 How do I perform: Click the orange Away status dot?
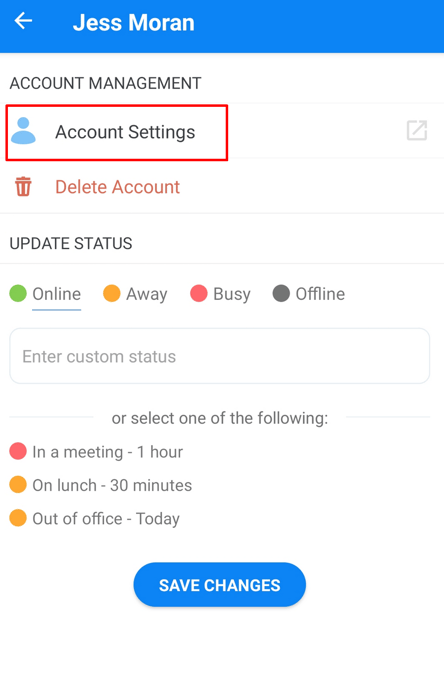click(112, 293)
